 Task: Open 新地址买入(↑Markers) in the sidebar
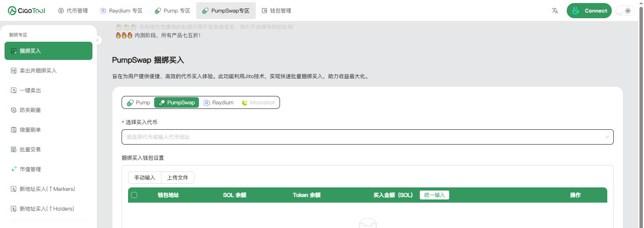click(x=48, y=189)
